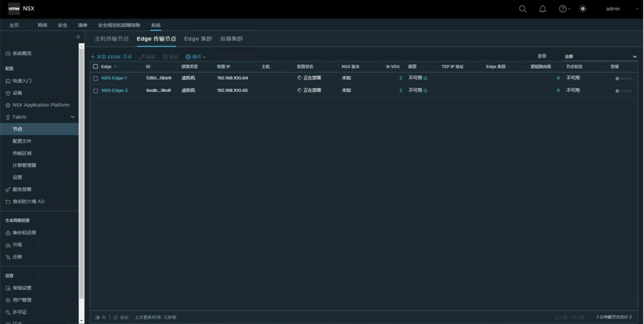Click the refresh icon in footer

coord(116,318)
